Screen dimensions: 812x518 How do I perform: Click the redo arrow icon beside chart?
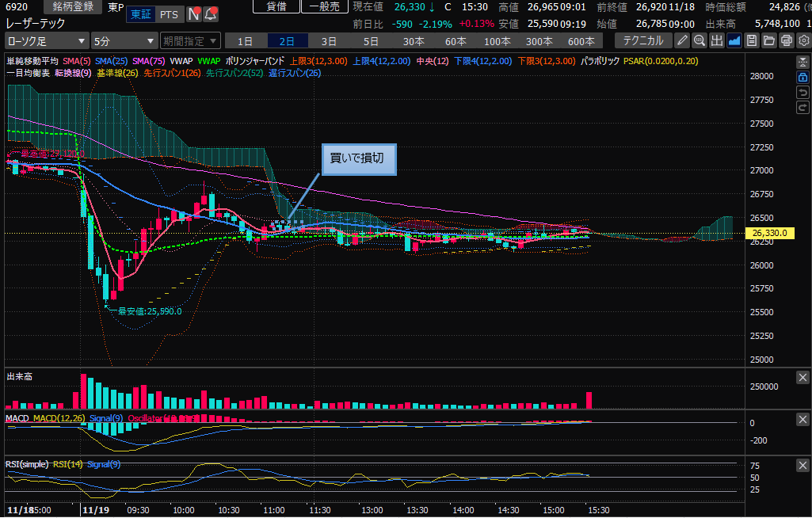(802, 109)
